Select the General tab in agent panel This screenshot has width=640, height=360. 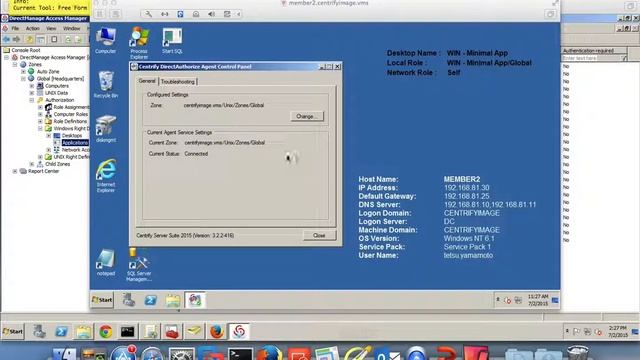(147, 81)
